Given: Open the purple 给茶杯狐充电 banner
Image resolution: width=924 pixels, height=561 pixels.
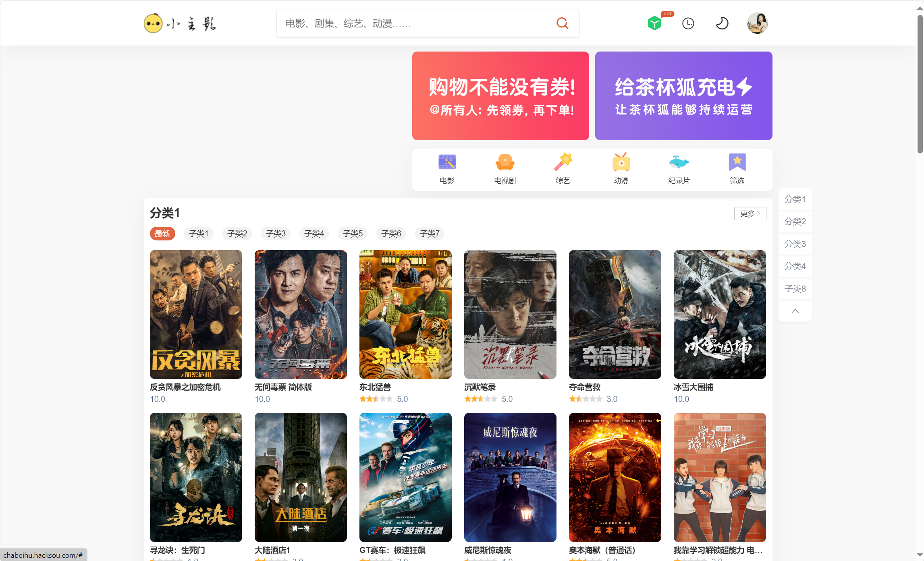Looking at the screenshot, I should pyautogui.click(x=683, y=96).
